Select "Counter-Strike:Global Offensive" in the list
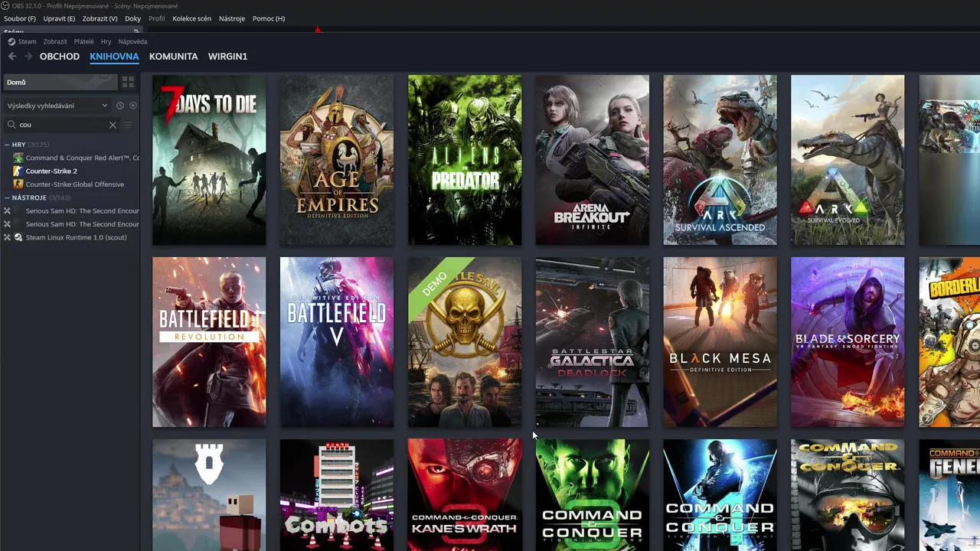This screenshot has width=980, height=551. 75,184
